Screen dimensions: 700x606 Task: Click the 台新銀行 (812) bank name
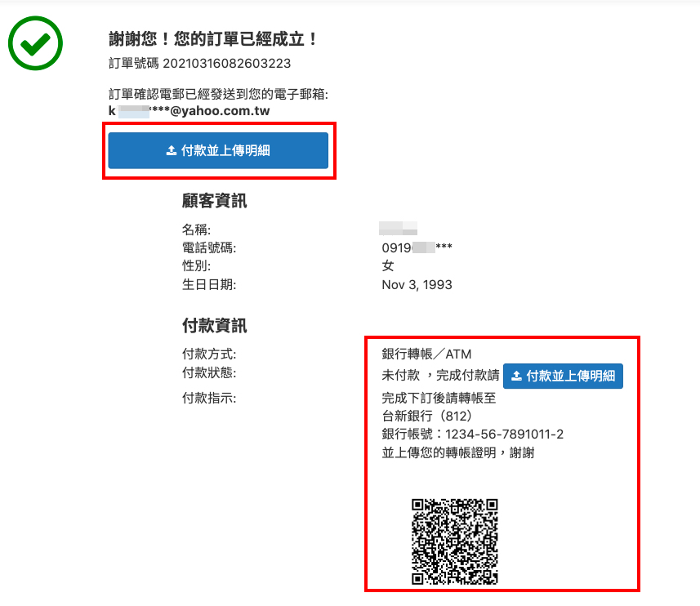click(x=427, y=416)
